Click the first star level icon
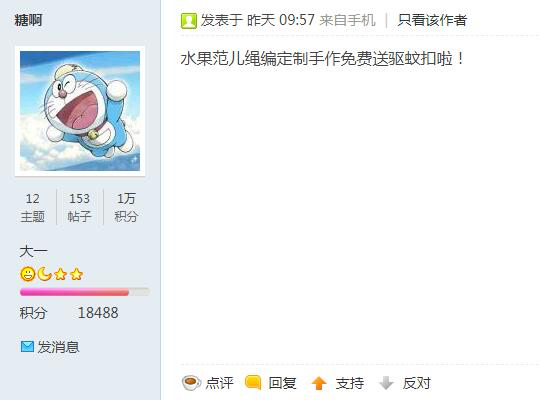 [61, 275]
